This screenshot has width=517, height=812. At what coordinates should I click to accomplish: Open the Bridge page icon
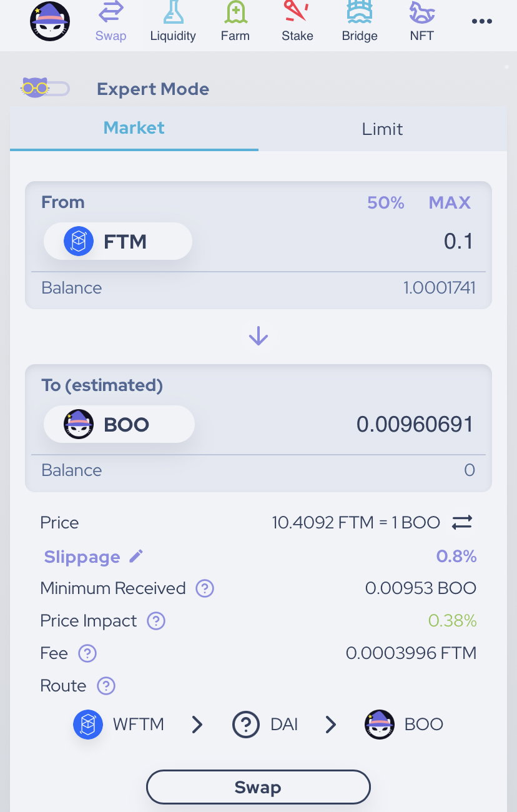pyautogui.click(x=360, y=12)
